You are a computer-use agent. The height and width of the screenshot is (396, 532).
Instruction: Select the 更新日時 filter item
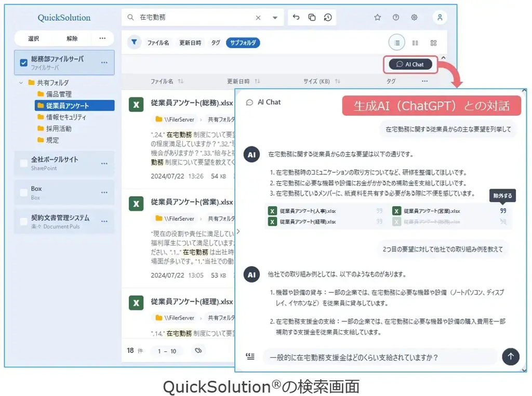click(x=190, y=43)
